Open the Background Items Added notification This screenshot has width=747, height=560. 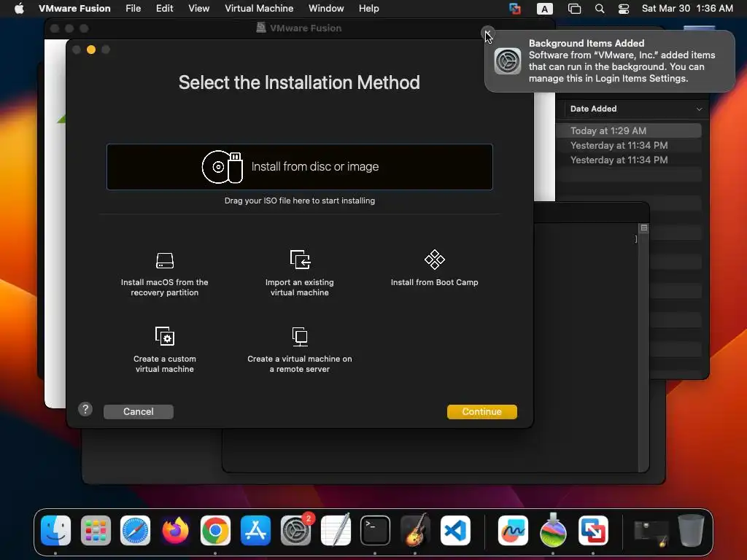coord(610,61)
